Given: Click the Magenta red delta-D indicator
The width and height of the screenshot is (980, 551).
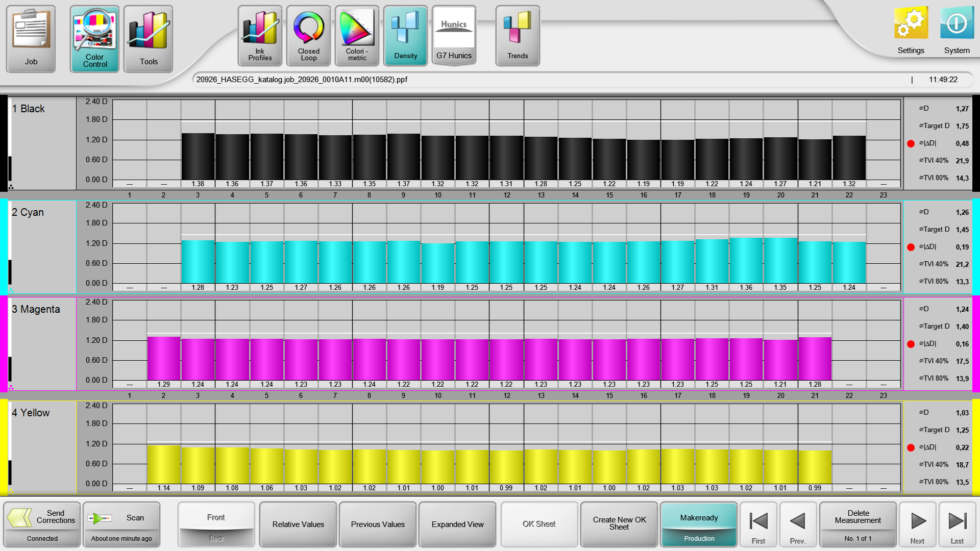Looking at the screenshot, I should [x=911, y=344].
